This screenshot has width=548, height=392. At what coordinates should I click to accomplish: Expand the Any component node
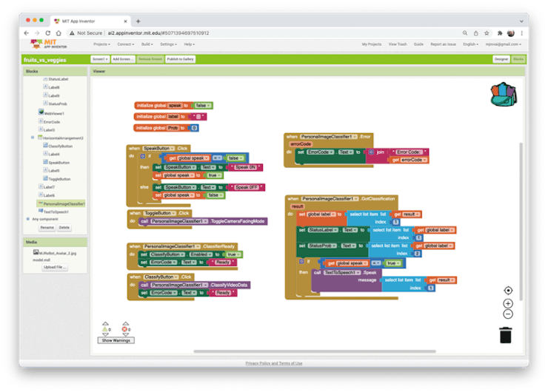point(28,219)
